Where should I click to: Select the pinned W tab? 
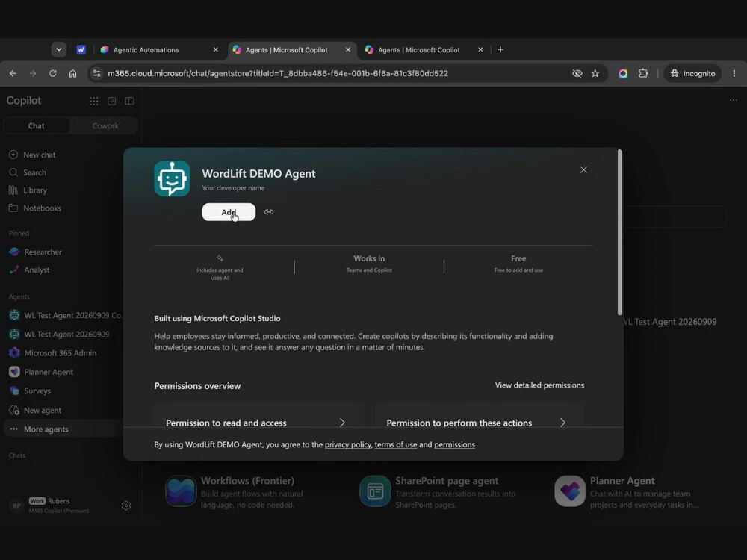pos(81,49)
